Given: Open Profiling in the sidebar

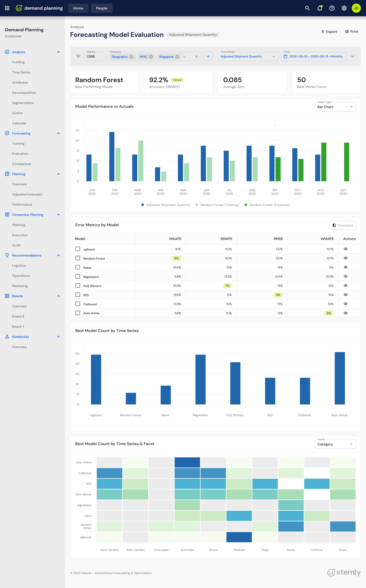Looking at the screenshot, I should (18, 62).
